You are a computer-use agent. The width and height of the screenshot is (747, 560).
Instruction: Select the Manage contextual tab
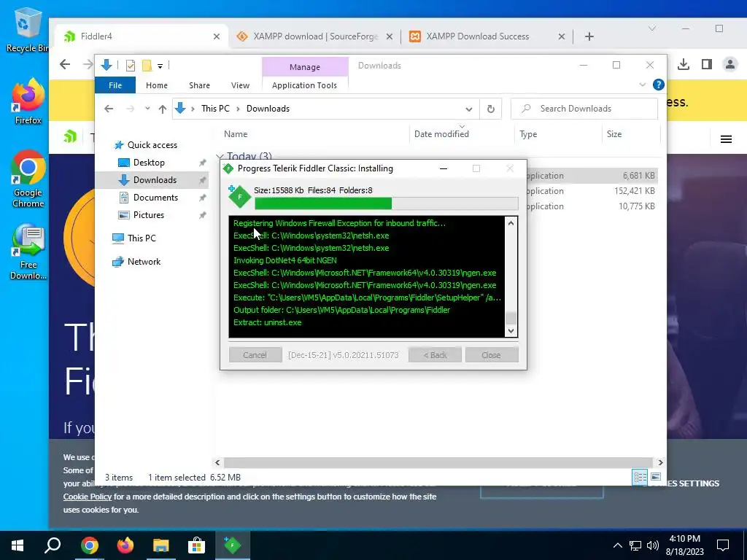click(305, 67)
